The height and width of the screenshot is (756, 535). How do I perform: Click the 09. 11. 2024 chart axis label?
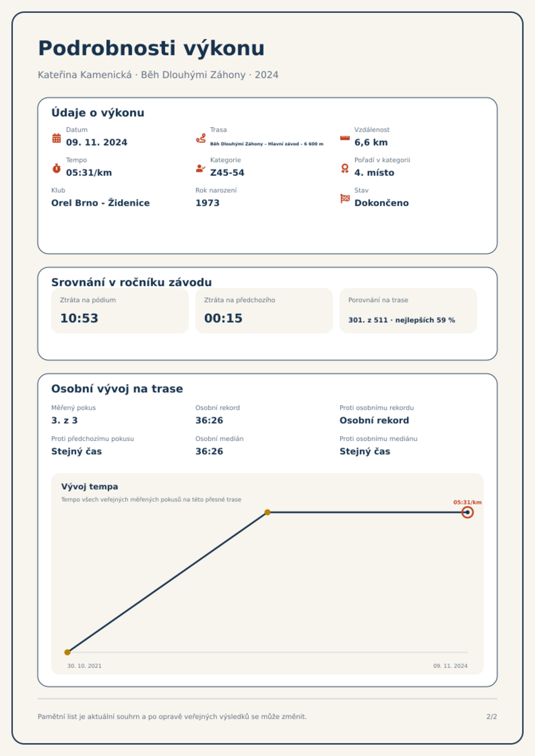coord(450,666)
